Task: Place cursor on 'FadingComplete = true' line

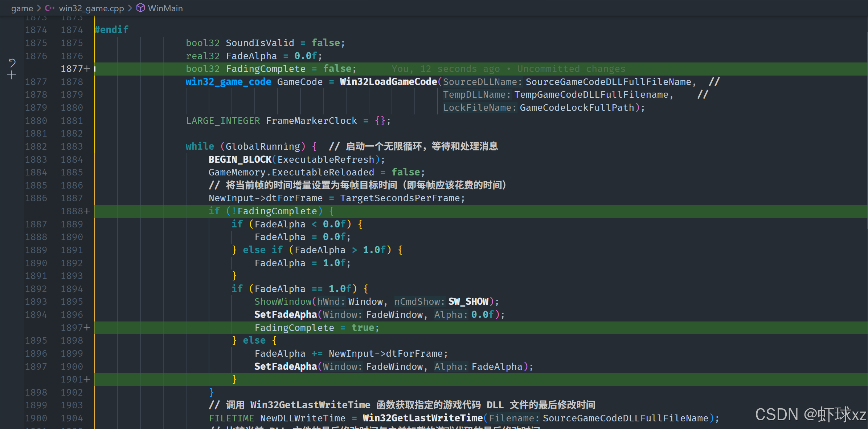Action: tap(316, 328)
